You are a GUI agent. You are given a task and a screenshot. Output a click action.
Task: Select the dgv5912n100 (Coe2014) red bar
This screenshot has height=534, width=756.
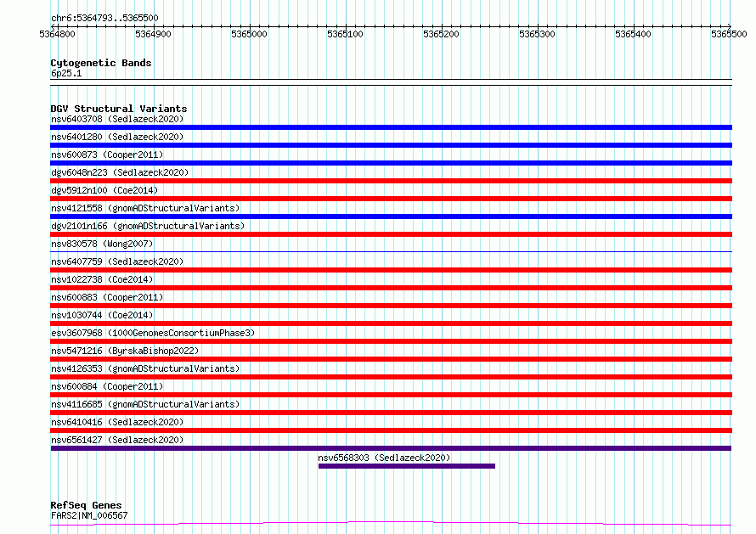(391, 199)
